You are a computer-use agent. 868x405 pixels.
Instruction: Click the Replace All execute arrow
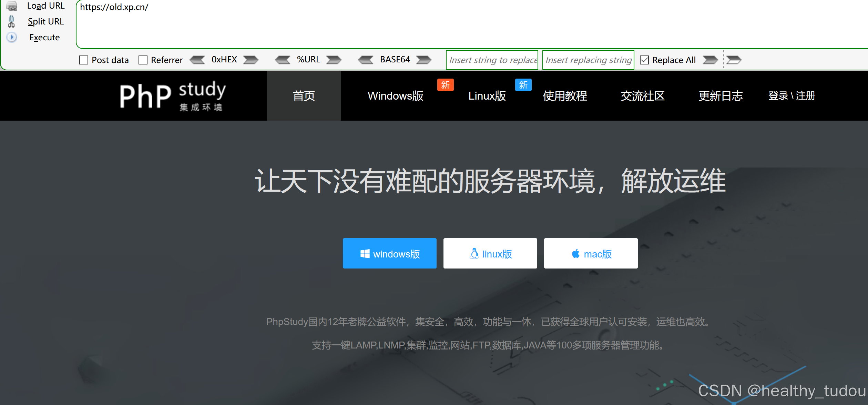pyautogui.click(x=710, y=60)
